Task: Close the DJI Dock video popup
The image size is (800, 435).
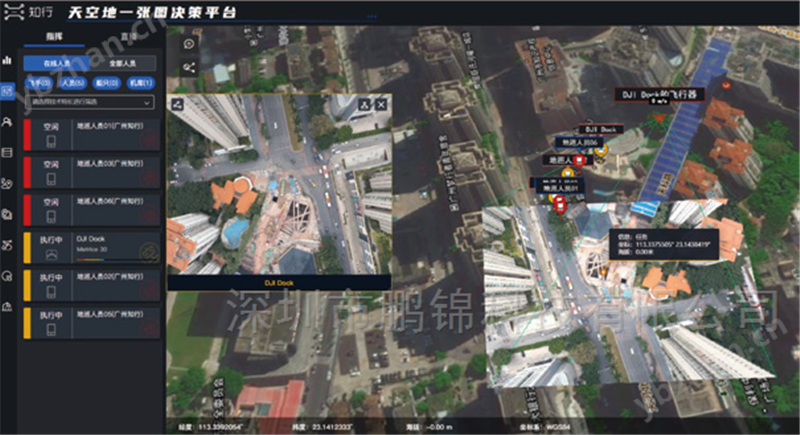Action: pos(380,104)
